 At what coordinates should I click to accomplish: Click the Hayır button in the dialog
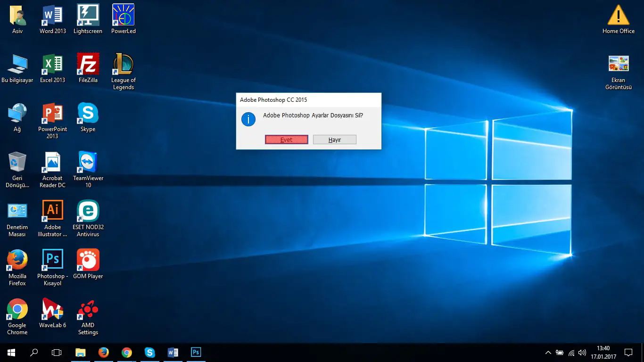335,140
